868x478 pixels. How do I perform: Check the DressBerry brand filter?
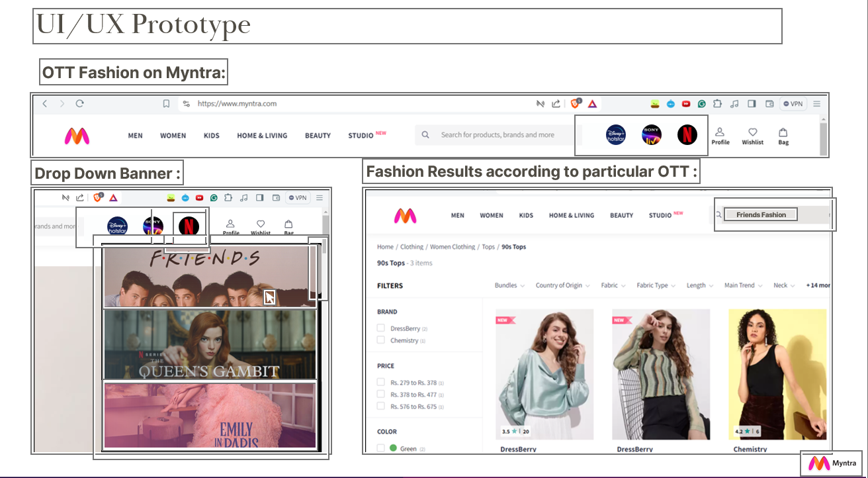click(380, 328)
